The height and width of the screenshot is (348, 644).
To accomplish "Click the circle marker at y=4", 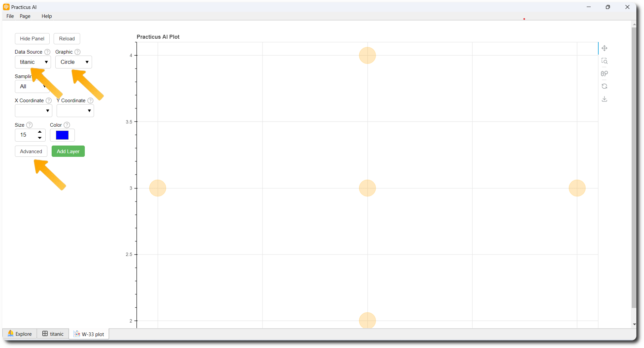I will pyautogui.click(x=368, y=55).
